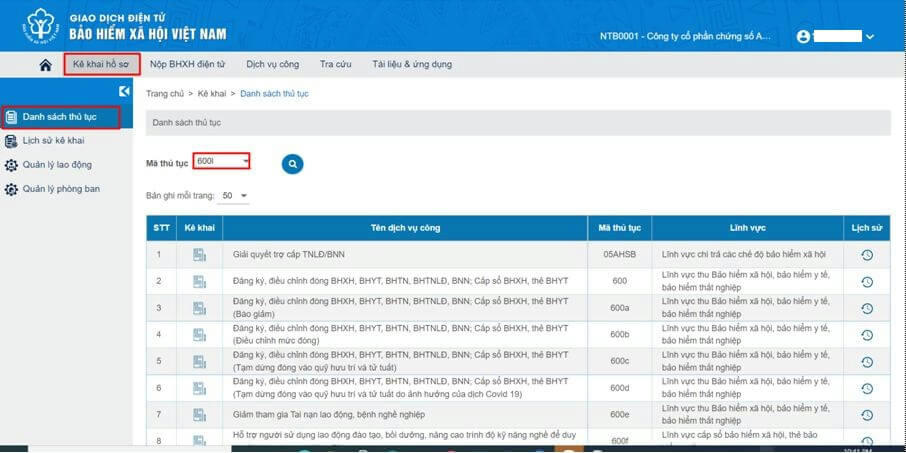The width and height of the screenshot is (906, 453).
Task: Collapse the left sidebar panel
Action: [x=124, y=92]
